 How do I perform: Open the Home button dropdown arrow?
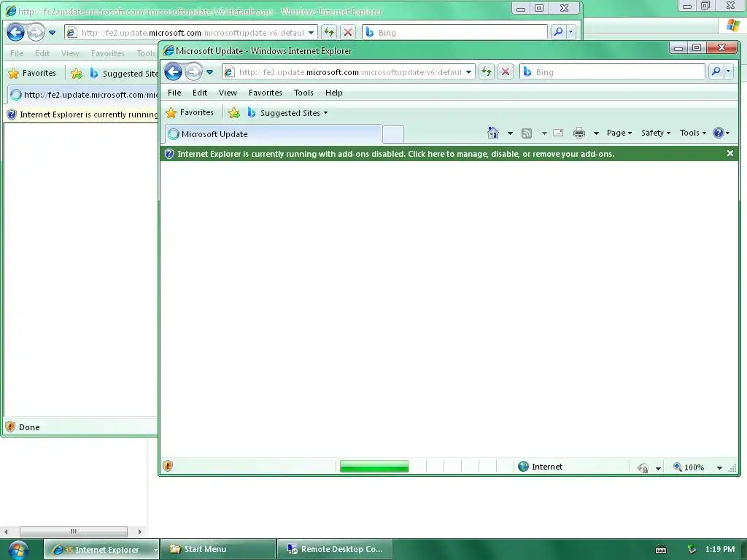click(510, 133)
